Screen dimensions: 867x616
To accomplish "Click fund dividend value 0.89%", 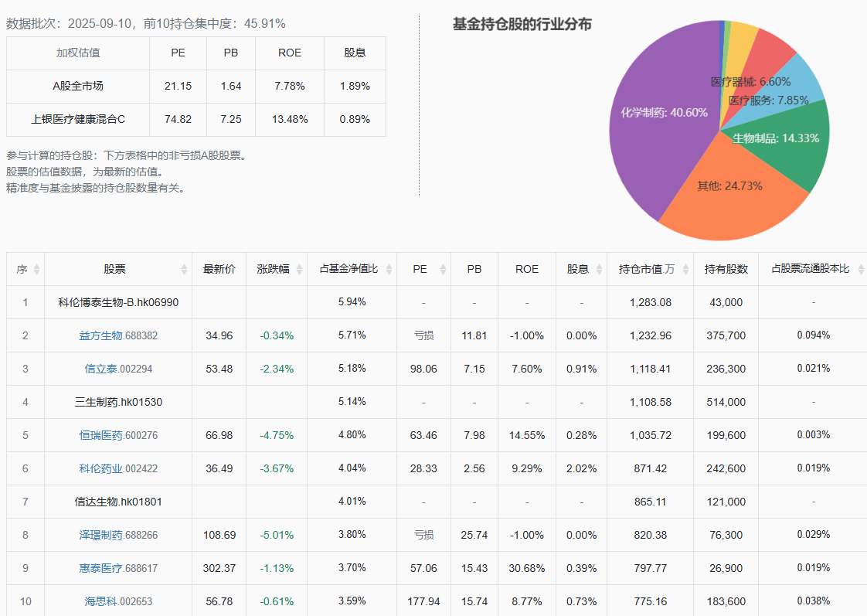I will coord(355,120).
